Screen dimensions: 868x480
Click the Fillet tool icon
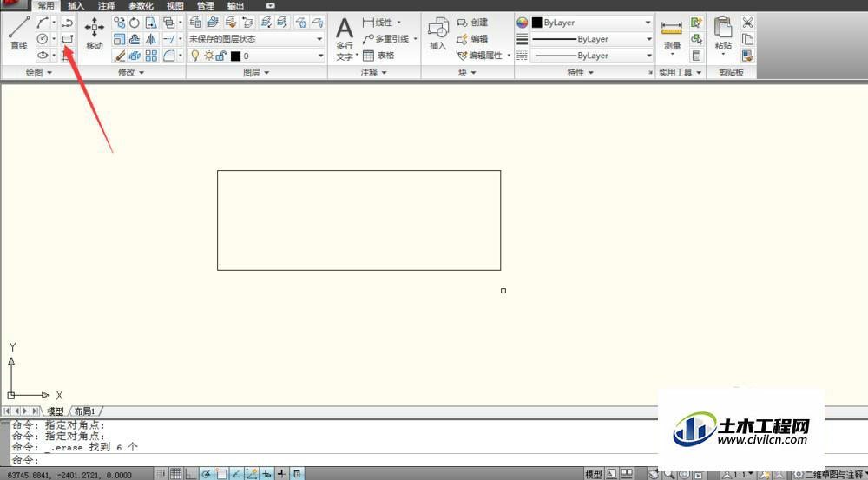tap(169, 56)
